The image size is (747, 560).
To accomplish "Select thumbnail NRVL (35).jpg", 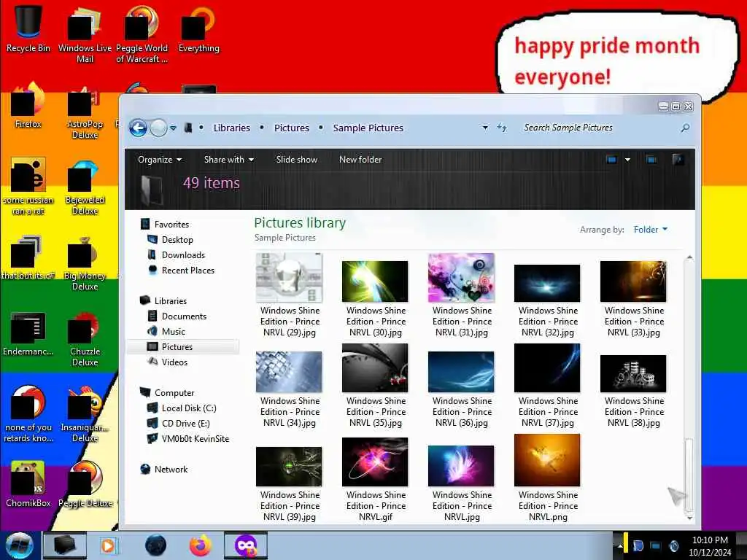I will [x=375, y=368].
